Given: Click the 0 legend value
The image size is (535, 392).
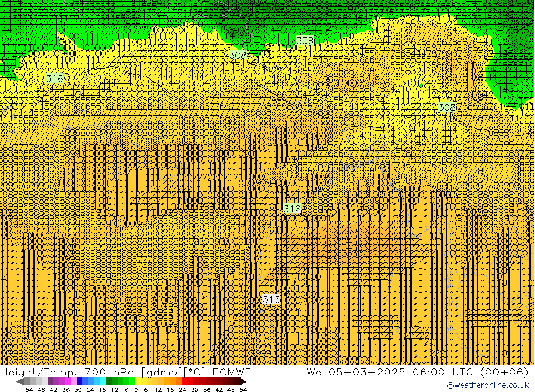Looking at the screenshot, I should pyautogui.click(x=136, y=390).
